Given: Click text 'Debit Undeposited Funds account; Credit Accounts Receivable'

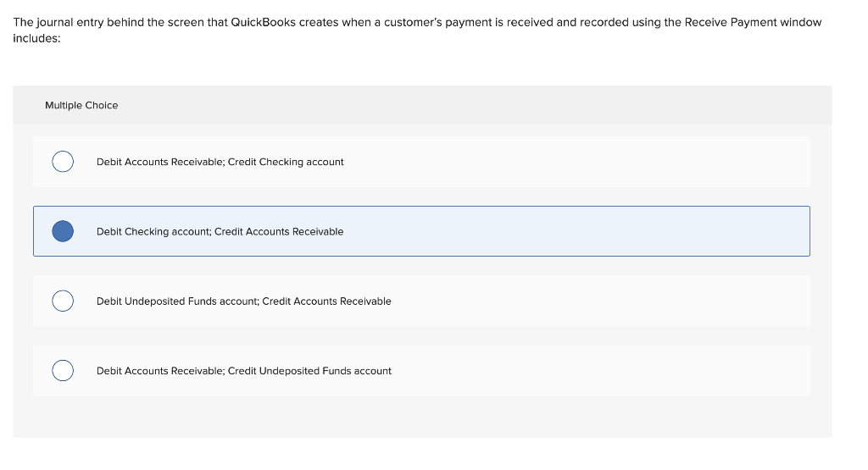Looking at the screenshot, I should (x=243, y=301).
